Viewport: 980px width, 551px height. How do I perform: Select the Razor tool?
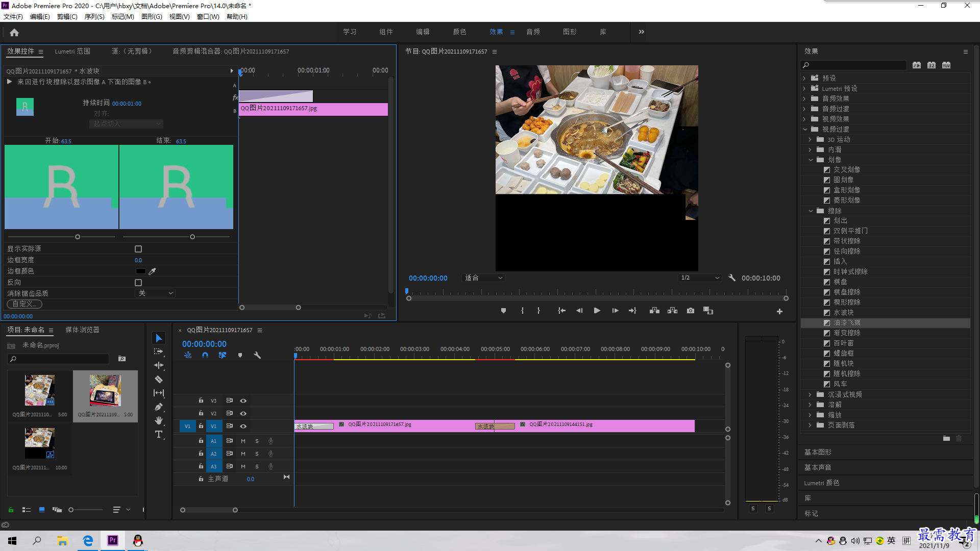(159, 379)
